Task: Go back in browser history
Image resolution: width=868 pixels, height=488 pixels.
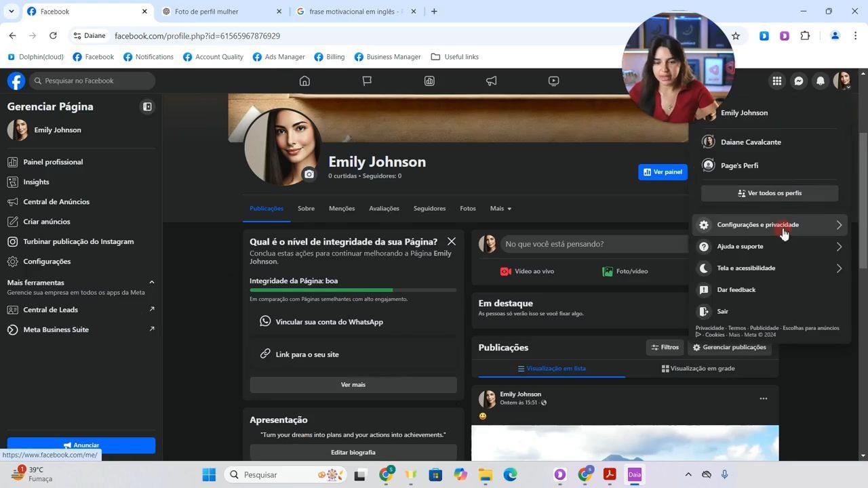Action: coord(12,36)
